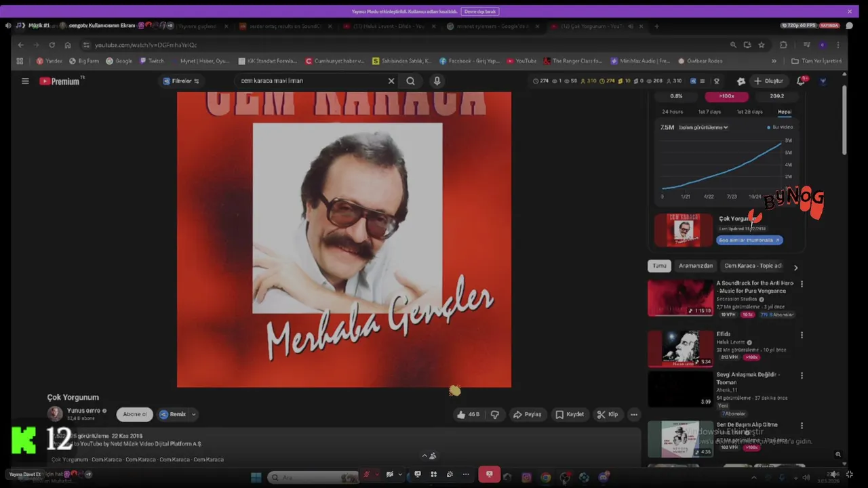Image resolution: width=868 pixels, height=488 pixels.
Task: Expand the Remix dropdown arrow
Action: (194, 414)
